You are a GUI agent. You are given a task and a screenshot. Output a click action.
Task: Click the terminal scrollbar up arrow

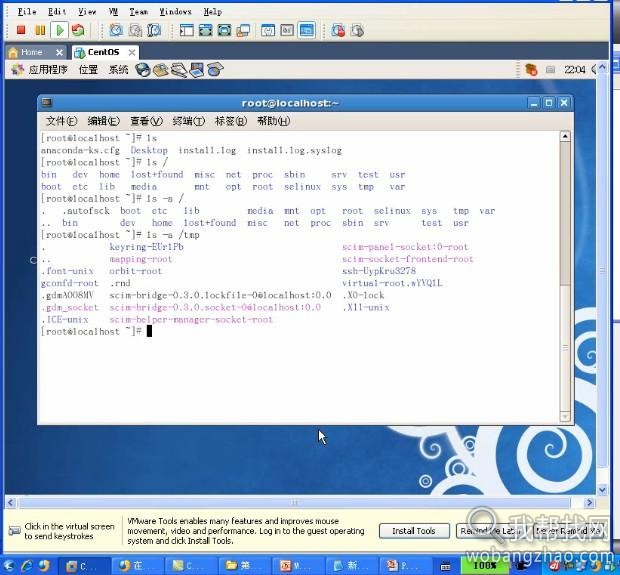565,136
